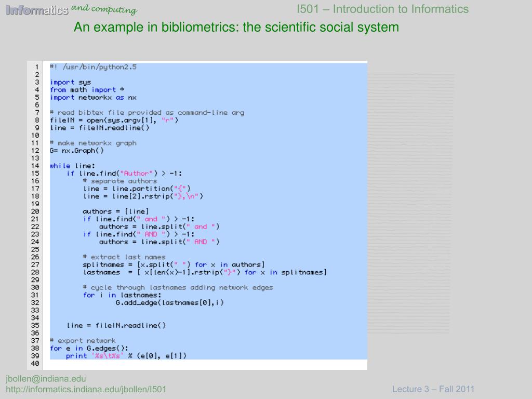Screen dimensions: 532x399
Task: Click the G.add_edge(lastnames[0],i) line
Action: click(170, 303)
